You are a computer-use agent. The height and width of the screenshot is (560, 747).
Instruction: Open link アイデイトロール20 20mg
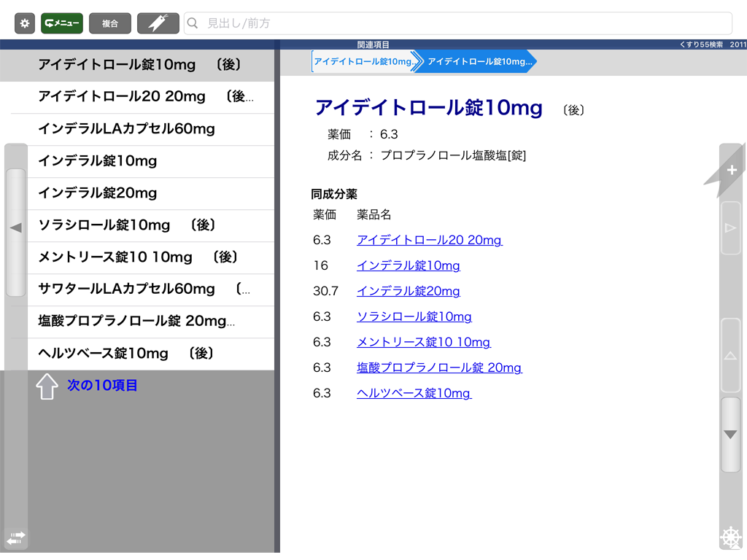pyautogui.click(x=429, y=240)
